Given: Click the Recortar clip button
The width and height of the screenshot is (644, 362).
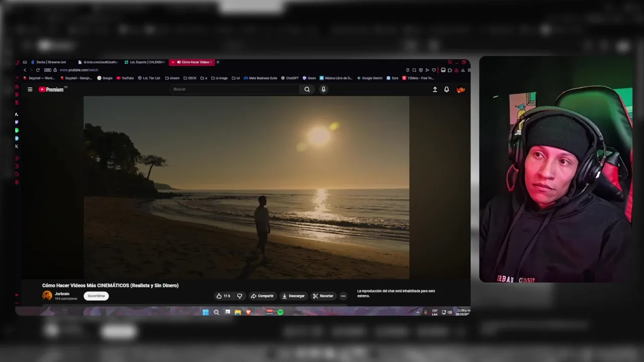Looking at the screenshot, I should coord(323,296).
